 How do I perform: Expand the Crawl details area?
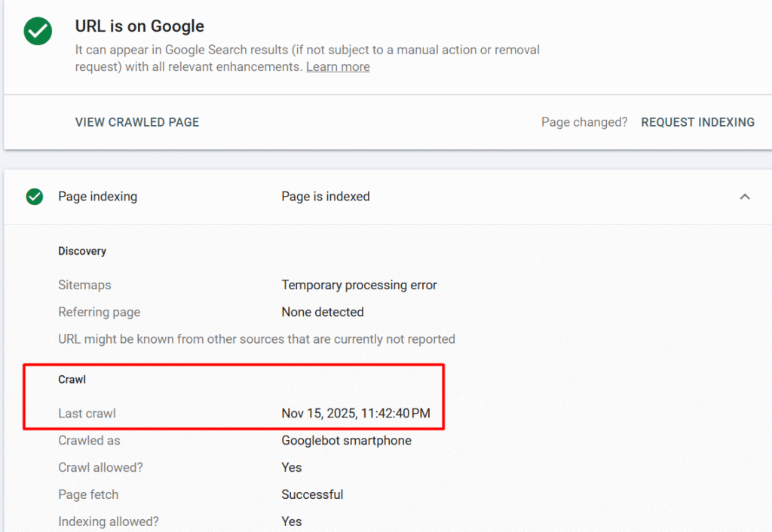pyautogui.click(x=72, y=379)
